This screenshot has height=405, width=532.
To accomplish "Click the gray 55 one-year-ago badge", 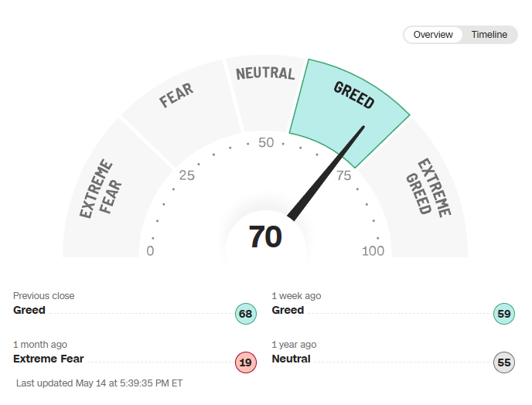I will click(x=503, y=363).
